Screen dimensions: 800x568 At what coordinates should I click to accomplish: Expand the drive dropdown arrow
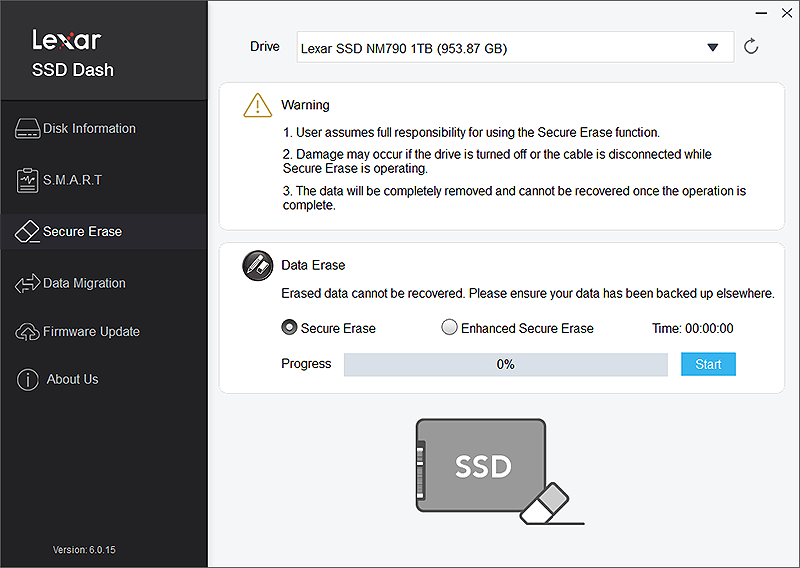click(712, 47)
